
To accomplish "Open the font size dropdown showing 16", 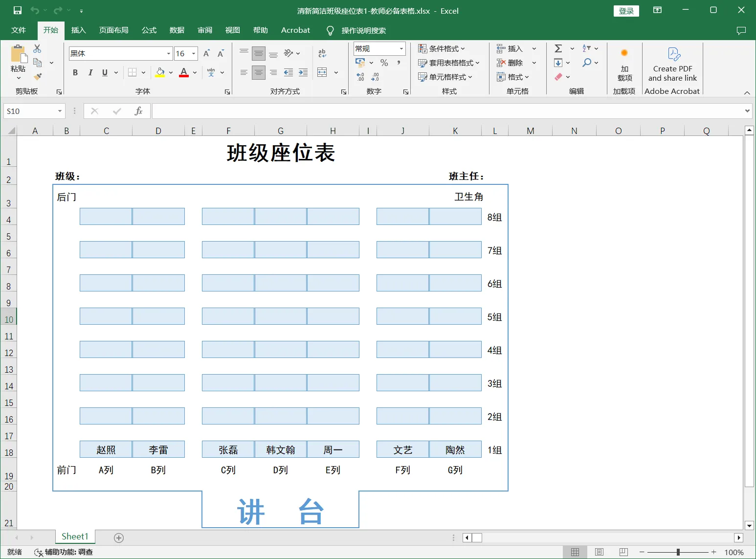I will pyautogui.click(x=194, y=53).
